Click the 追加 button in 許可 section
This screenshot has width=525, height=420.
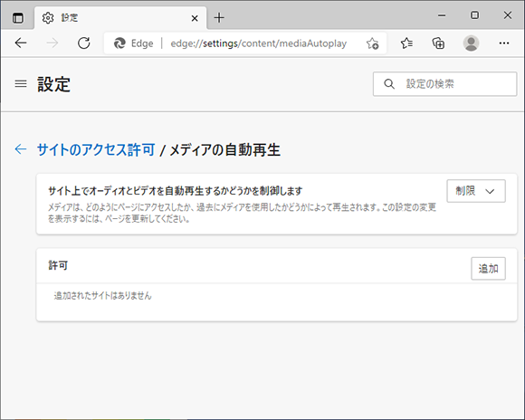click(488, 268)
